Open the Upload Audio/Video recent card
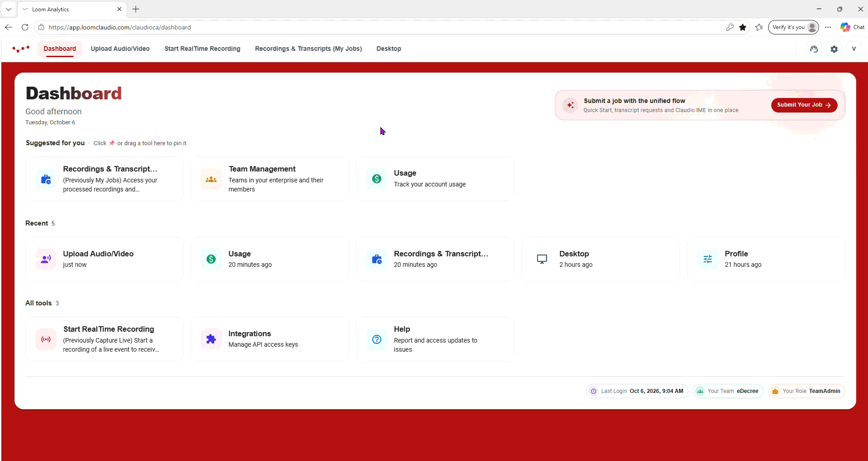The width and height of the screenshot is (868, 461). [104, 259]
